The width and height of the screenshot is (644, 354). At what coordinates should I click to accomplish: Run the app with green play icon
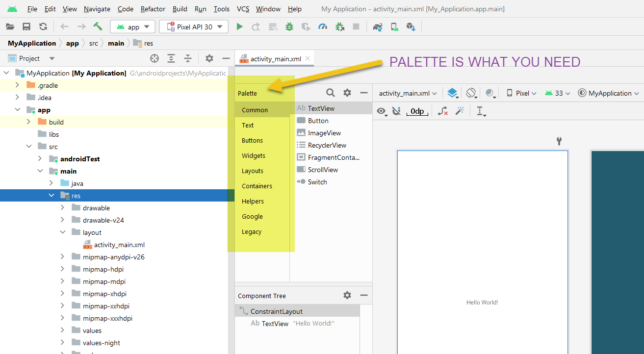click(x=239, y=27)
